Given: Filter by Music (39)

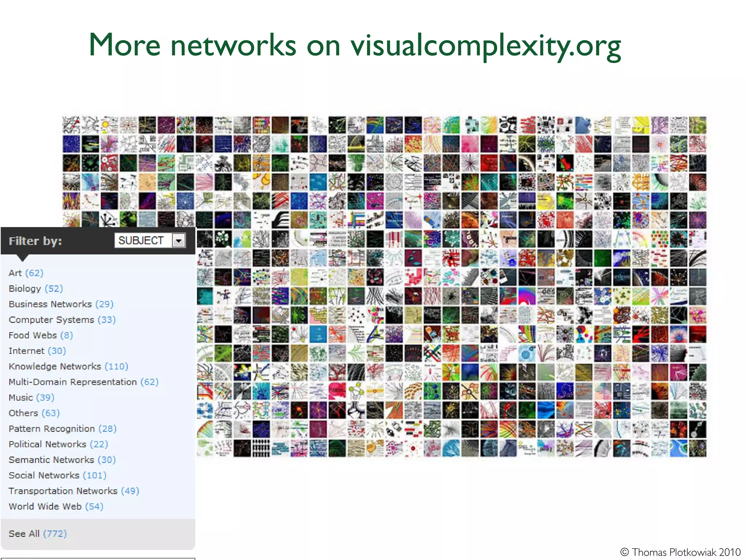Looking at the screenshot, I should (31, 397).
